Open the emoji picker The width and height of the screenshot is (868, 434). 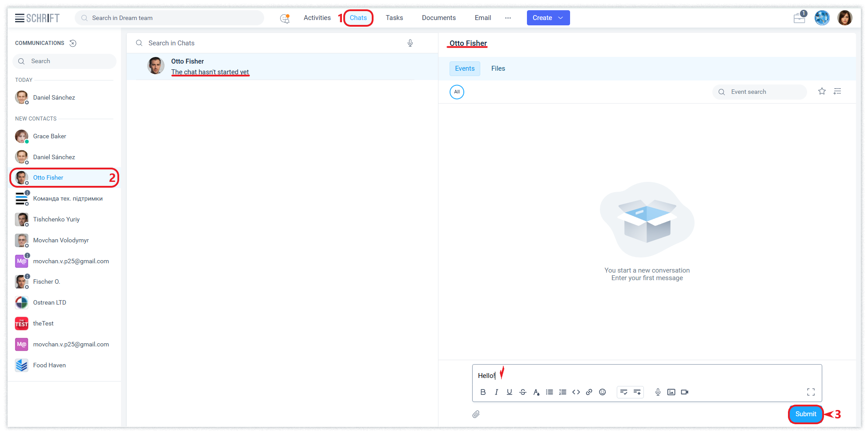(603, 392)
